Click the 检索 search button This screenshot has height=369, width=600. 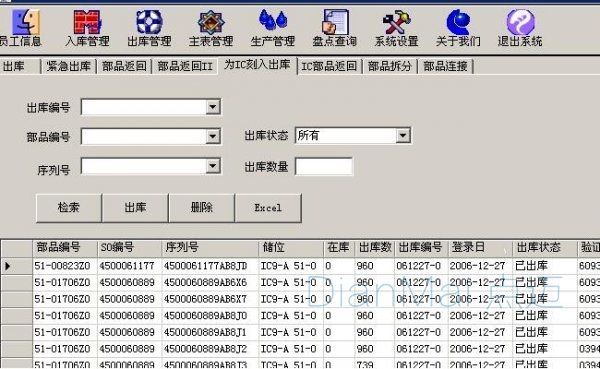[69, 207]
